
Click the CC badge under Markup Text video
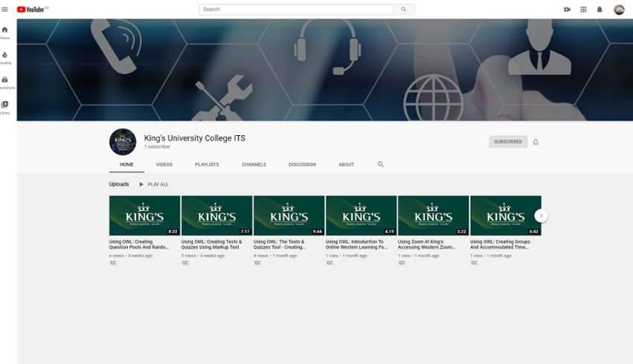[x=185, y=263]
